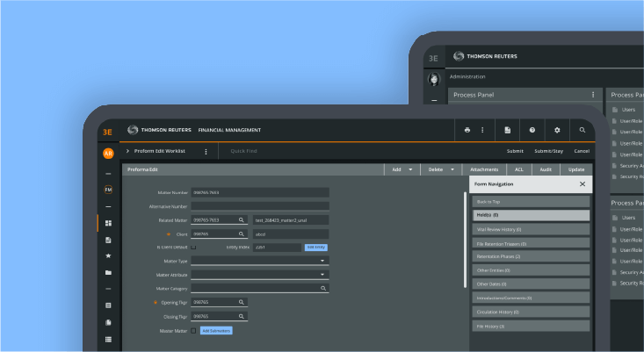Open the Matter Attribute dropdown
This screenshot has width=644, height=352.
(260, 275)
